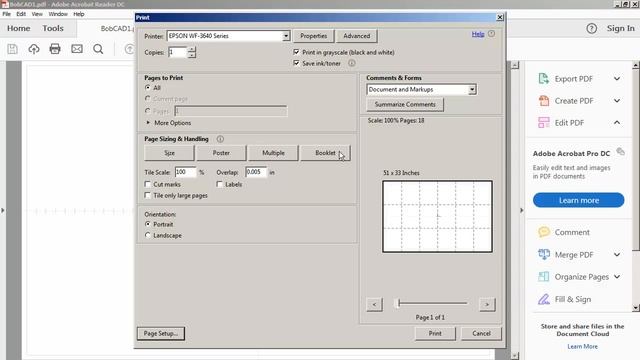Select Landscape orientation

point(148,235)
